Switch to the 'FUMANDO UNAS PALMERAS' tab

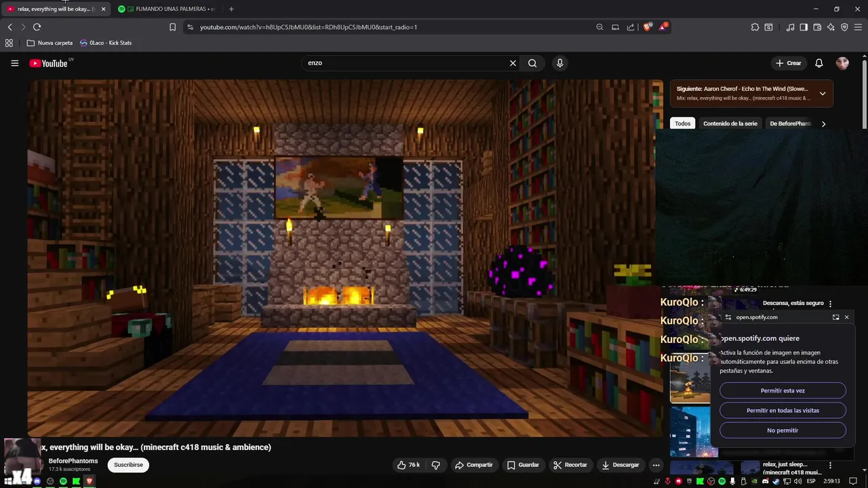168,9
